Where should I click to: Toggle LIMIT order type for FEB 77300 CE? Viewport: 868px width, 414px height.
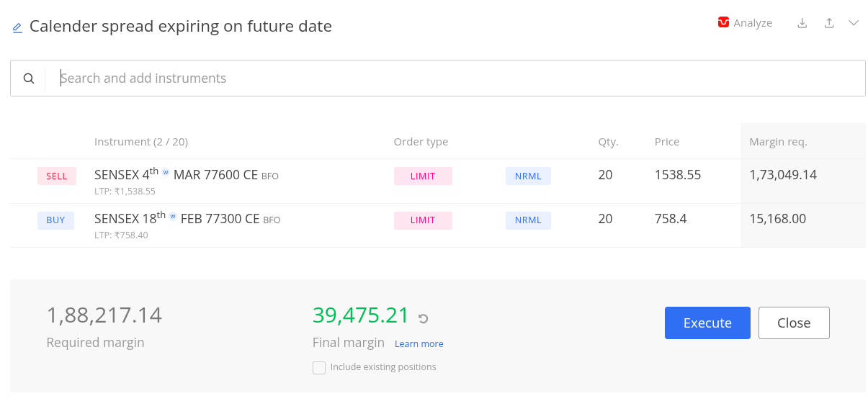(423, 220)
